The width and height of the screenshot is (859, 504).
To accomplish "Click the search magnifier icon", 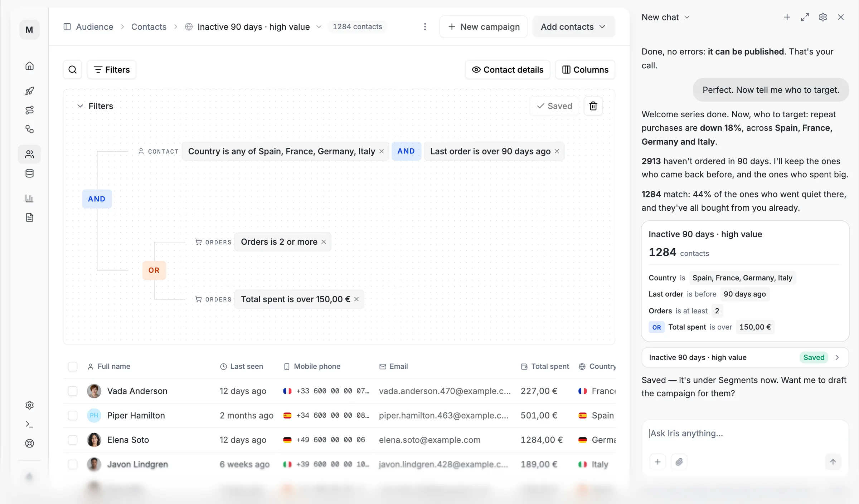I will tap(73, 70).
